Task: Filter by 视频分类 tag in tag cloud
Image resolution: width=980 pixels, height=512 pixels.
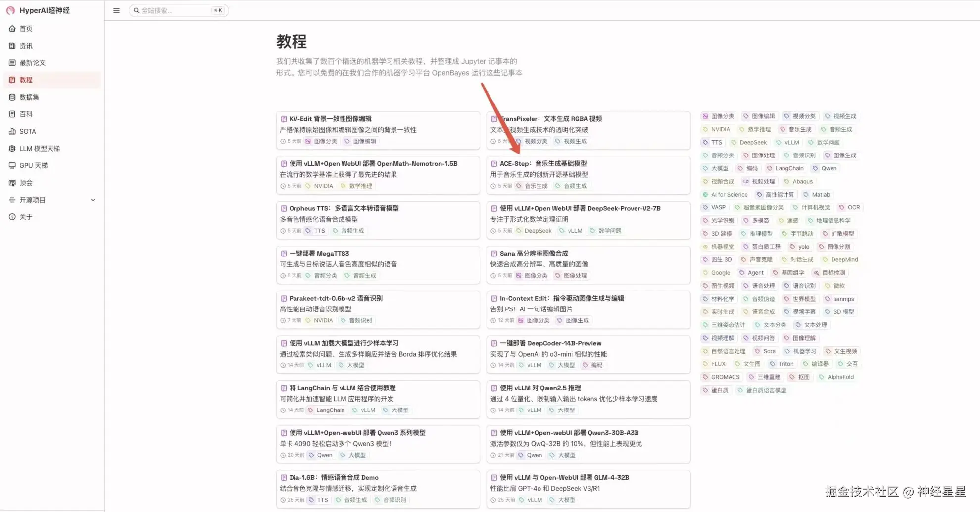Action: click(x=800, y=116)
